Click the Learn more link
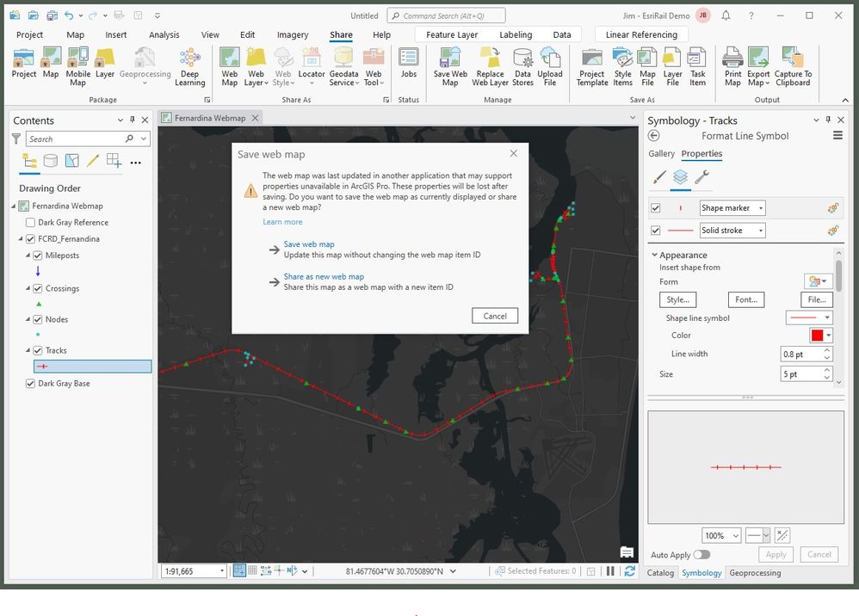The height and width of the screenshot is (616, 859). pyautogui.click(x=282, y=222)
